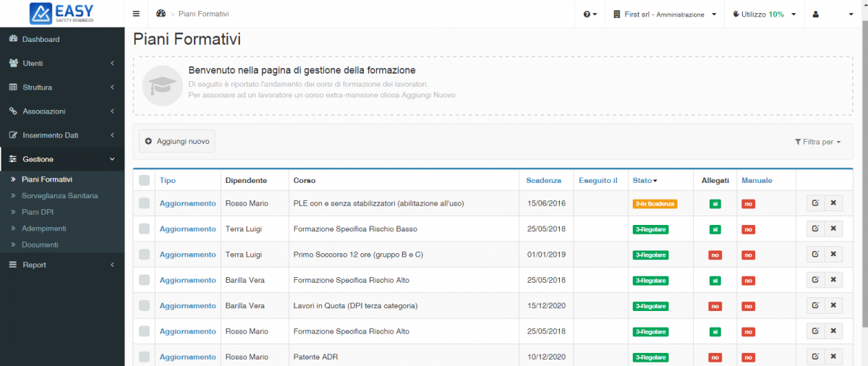Expand the Struttura sidebar menu
Image resolution: width=868 pixels, height=366 pixels.
tap(62, 87)
